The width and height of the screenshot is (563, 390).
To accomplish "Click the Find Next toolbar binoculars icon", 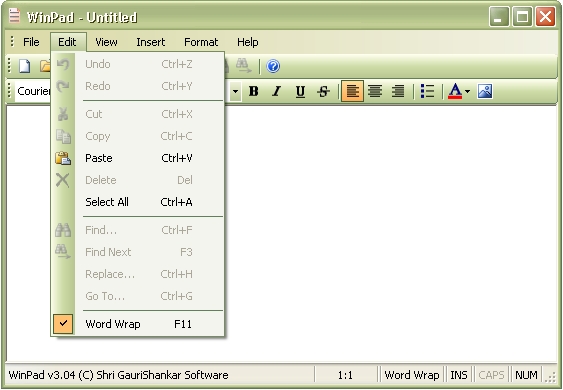I will click(x=243, y=66).
